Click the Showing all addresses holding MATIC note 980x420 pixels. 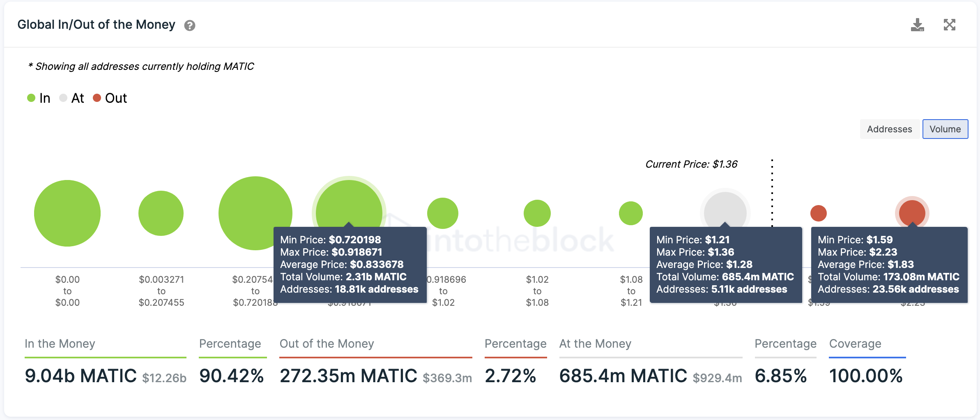click(141, 67)
